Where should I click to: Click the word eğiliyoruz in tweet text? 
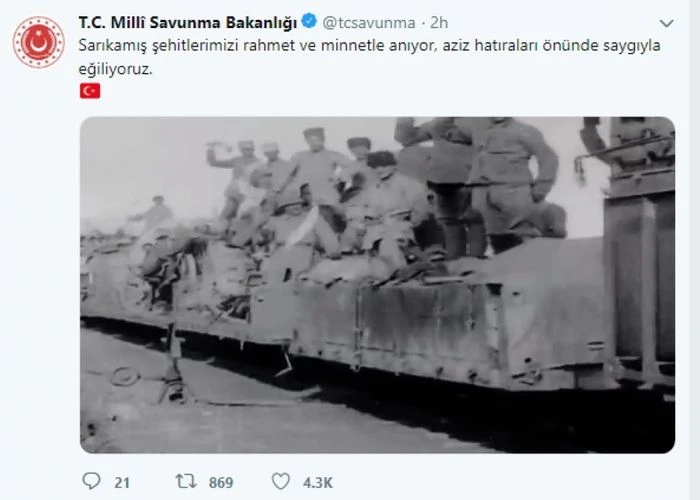115,69
